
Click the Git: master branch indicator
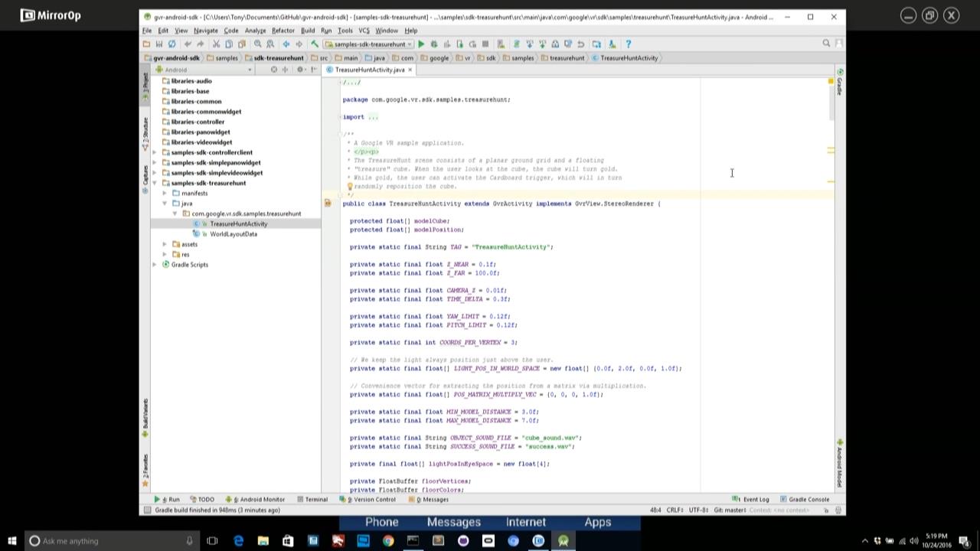pyautogui.click(x=730, y=510)
